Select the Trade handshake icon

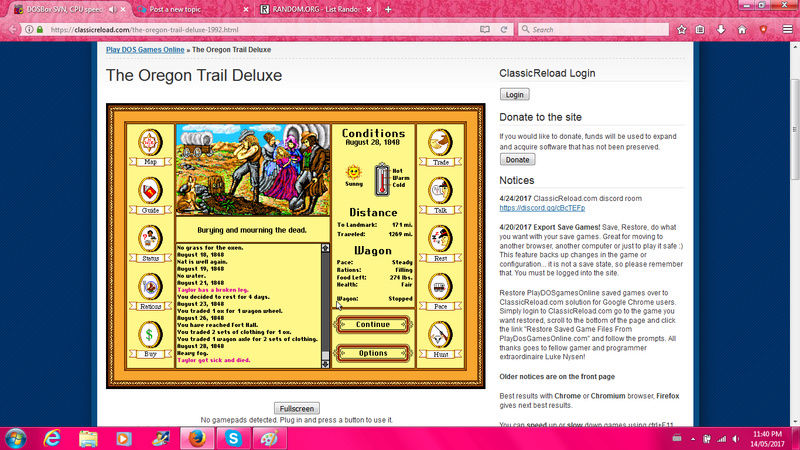(x=440, y=142)
